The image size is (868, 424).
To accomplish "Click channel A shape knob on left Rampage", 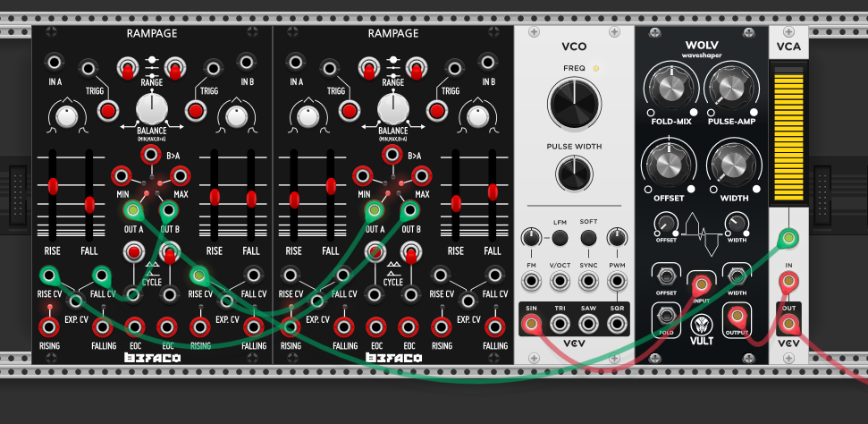I will [x=68, y=117].
